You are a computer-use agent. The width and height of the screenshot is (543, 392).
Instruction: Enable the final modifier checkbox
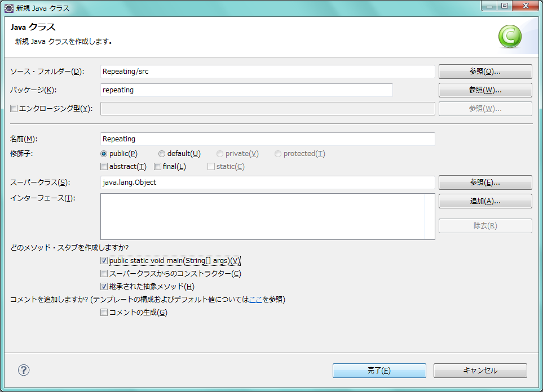point(158,167)
